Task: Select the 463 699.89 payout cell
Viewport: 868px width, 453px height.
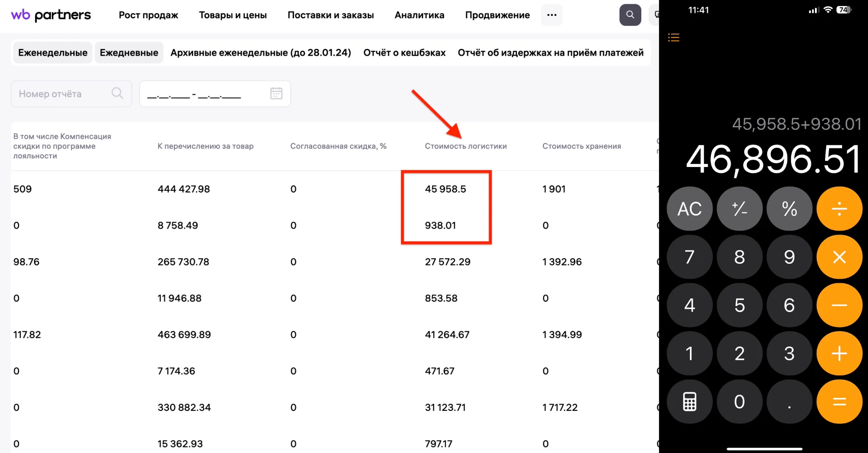Action: click(184, 335)
